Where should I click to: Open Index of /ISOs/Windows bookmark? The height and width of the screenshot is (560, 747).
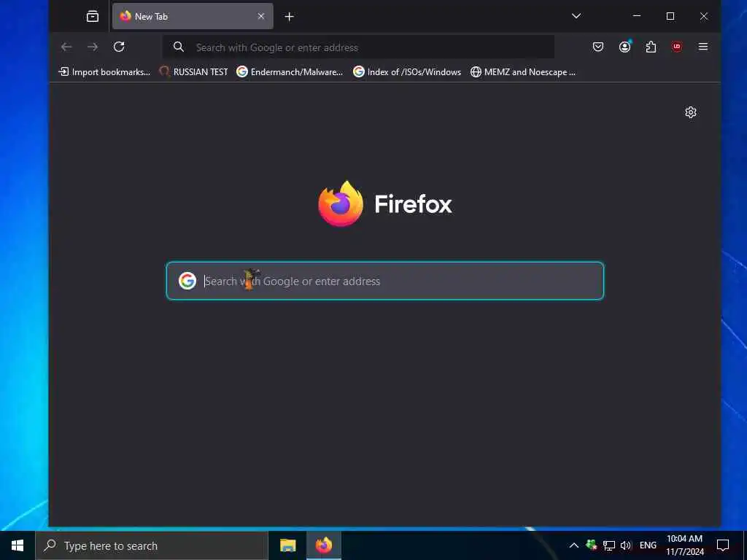tap(407, 72)
